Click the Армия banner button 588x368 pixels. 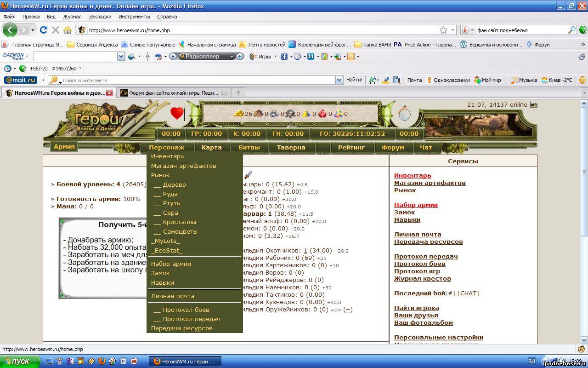[64, 147]
